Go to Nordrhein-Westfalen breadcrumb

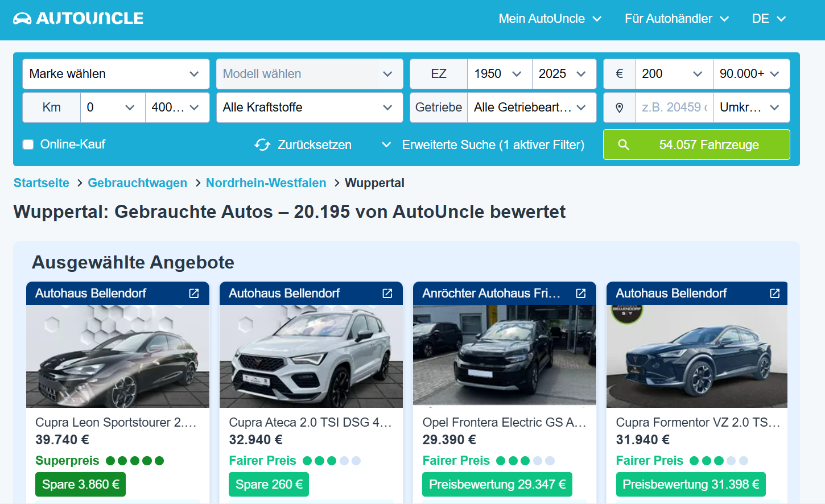click(x=266, y=183)
